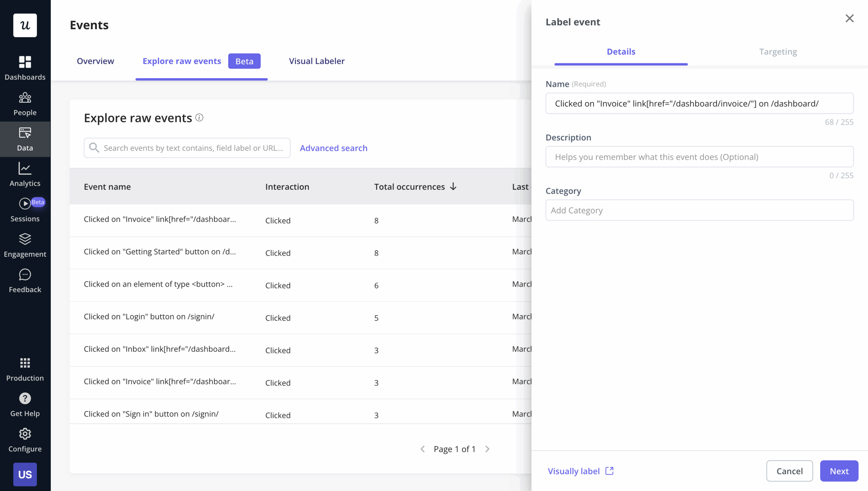This screenshot has height=491, width=868.
Task: Switch to the Visual Labeler tab
Action: click(x=316, y=61)
